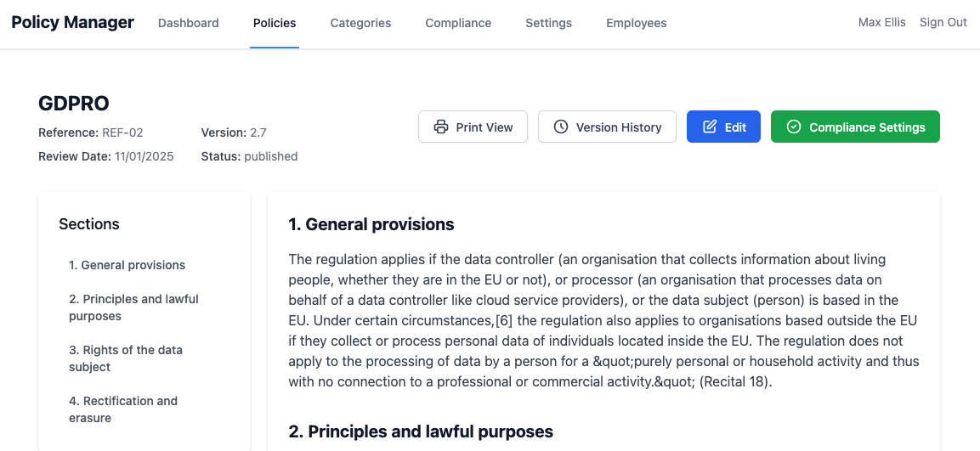The image size is (980, 451).
Task: Open the Compliance navigation item
Action: coord(458,23)
